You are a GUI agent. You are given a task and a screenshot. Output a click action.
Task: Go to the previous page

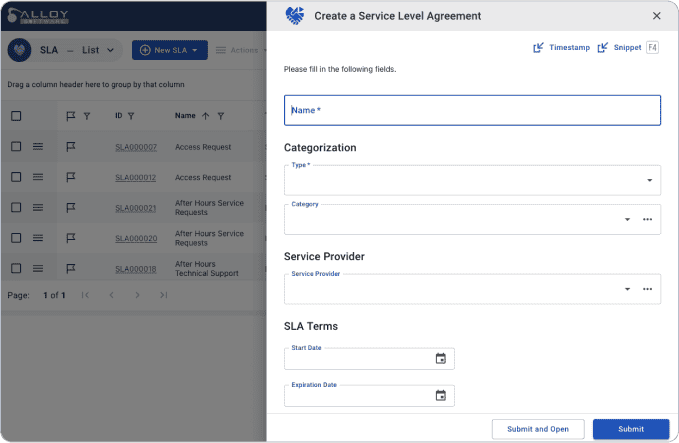112,295
